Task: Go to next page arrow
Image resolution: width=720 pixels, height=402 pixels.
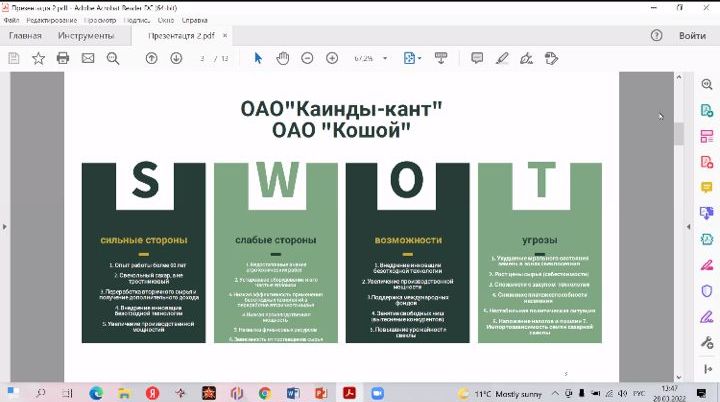Action: (x=176, y=58)
